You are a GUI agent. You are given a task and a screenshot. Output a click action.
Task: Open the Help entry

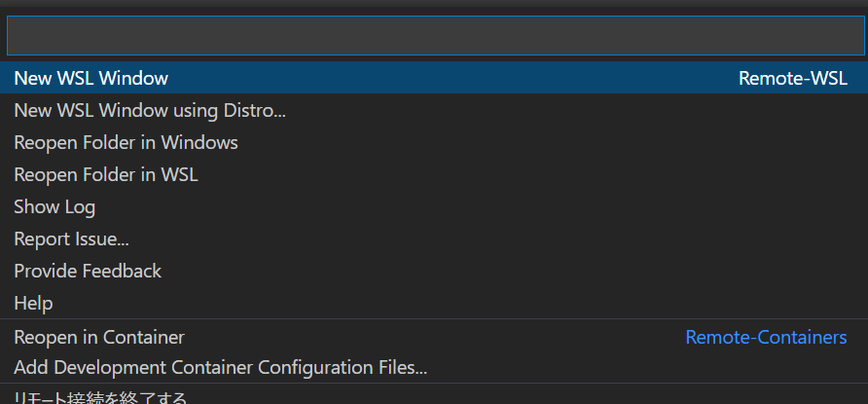(x=33, y=304)
